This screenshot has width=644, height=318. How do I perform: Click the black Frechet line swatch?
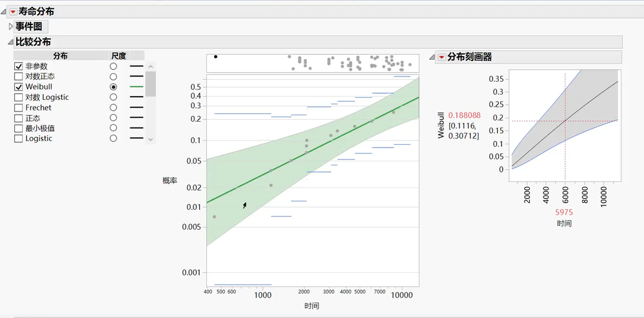tap(137, 108)
